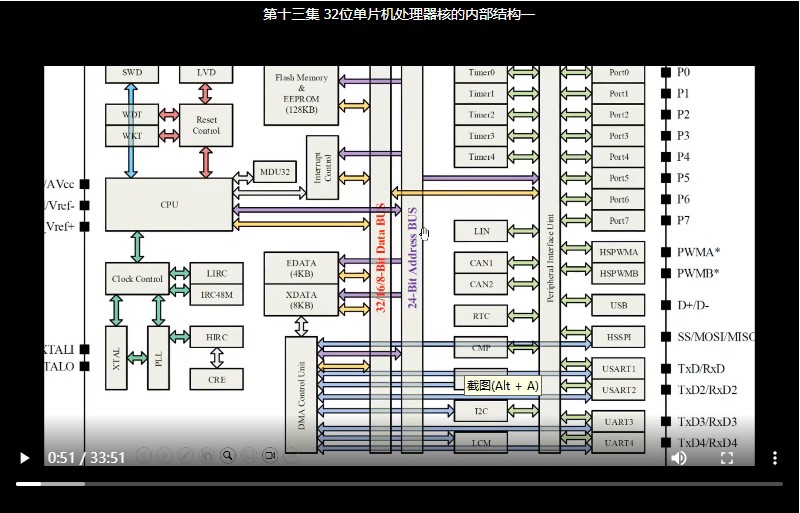800x513 pixels.
Task: Click the SWD block
Action: coord(132,74)
